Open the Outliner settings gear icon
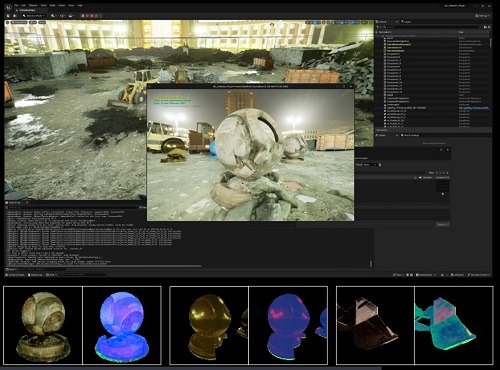 click(489, 27)
